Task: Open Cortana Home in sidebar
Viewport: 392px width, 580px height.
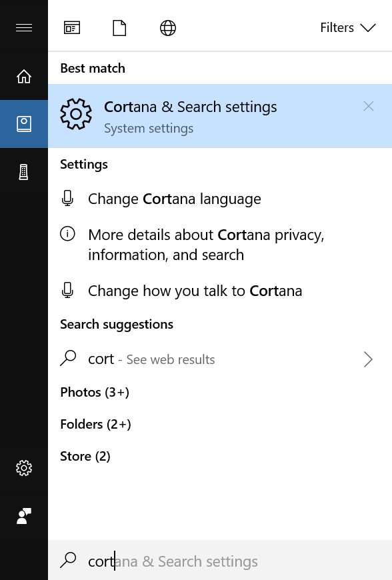Action: coord(24,76)
